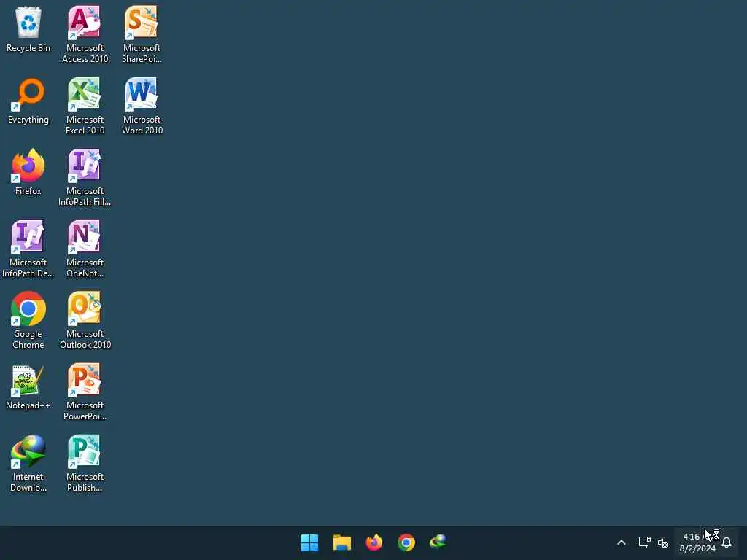Select Microsoft Access 2010 shortcut
This screenshot has height=560, width=747.
click(x=85, y=34)
